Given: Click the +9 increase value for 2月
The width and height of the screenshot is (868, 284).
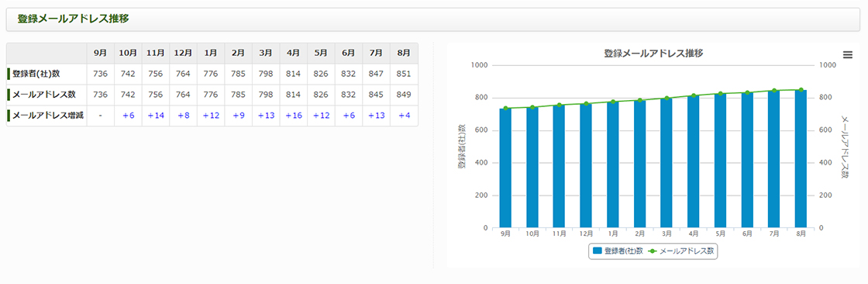Looking at the screenshot, I should (x=239, y=116).
